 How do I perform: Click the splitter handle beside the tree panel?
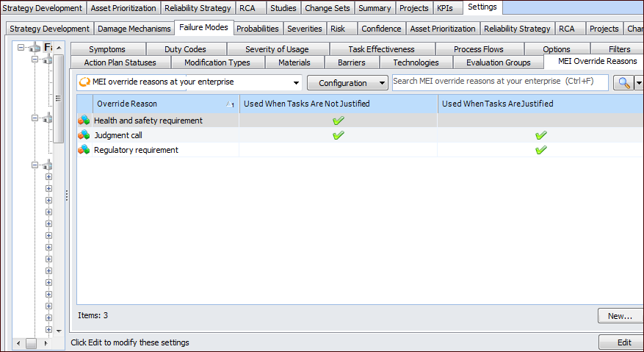[67, 195]
